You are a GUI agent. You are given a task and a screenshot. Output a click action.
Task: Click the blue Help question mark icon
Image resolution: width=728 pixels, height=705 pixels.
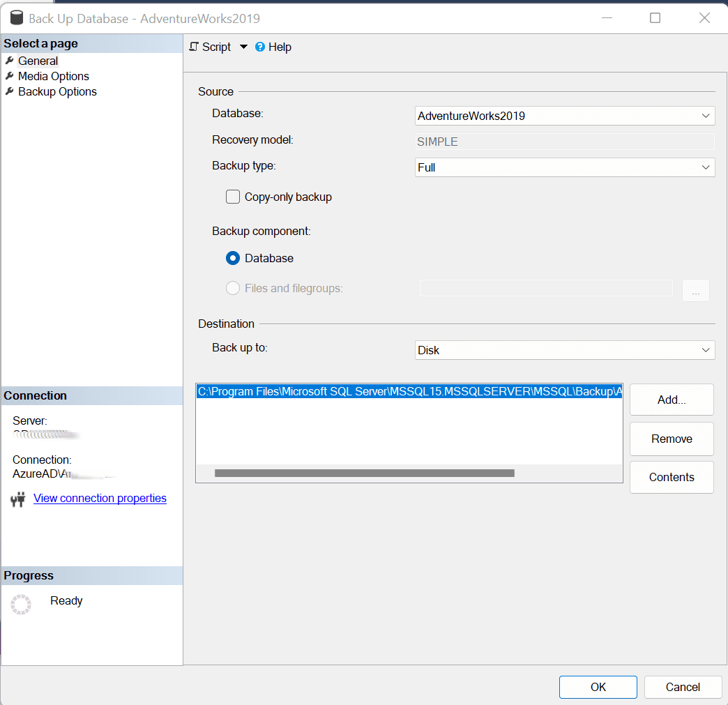pos(260,47)
